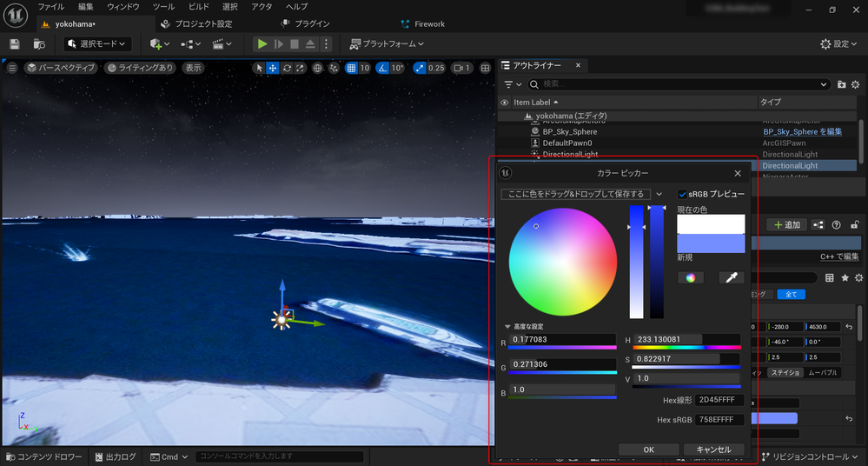The image size is (868, 466).
Task: Start Play in Editor
Action: [x=262, y=43]
